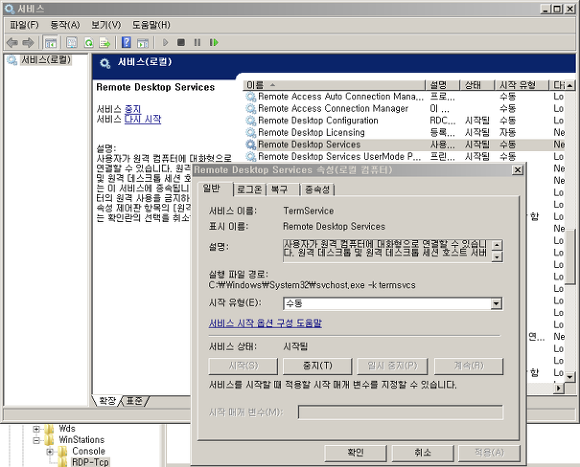The image size is (580, 467).
Task: Select the 표준 view tab
Action: pyautogui.click(x=134, y=400)
